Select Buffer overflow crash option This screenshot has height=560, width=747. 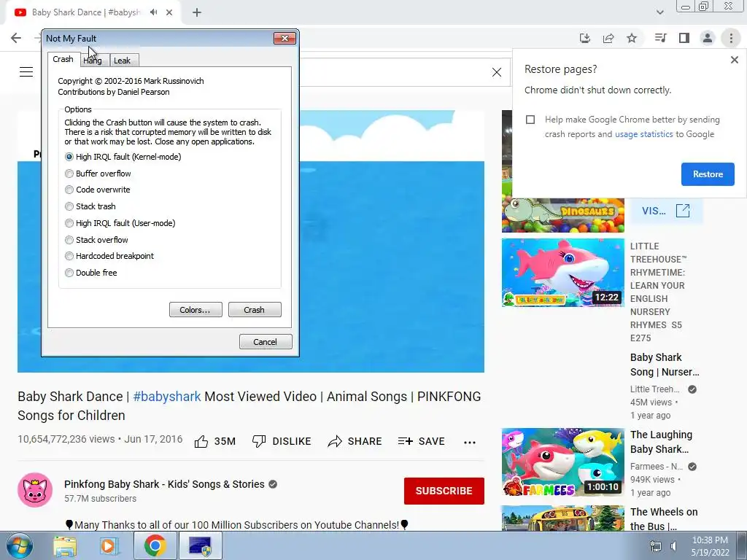coord(69,174)
